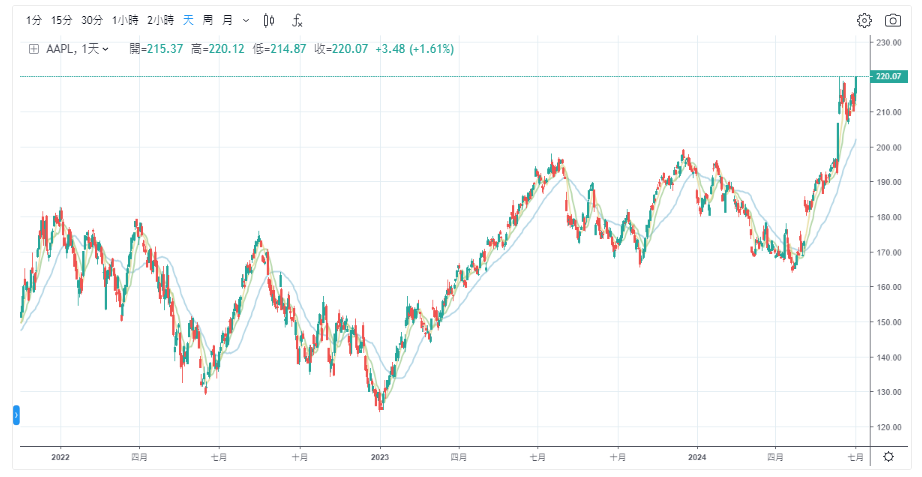This screenshot has height=477, width=922.
Task: Open chart settings via top-right gear icon
Action: click(x=864, y=20)
